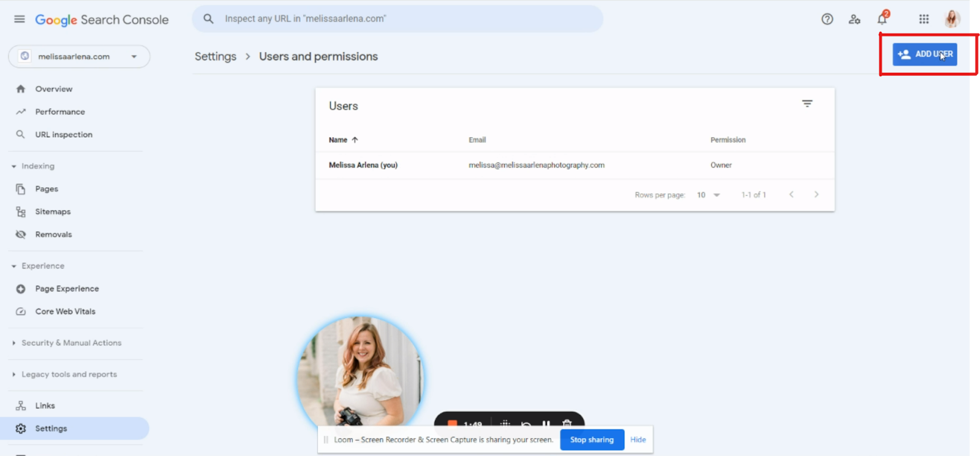This screenshot has height=456, width=980.
Task: Restart Loom recording with undo icon
Action: coord(526,424)
